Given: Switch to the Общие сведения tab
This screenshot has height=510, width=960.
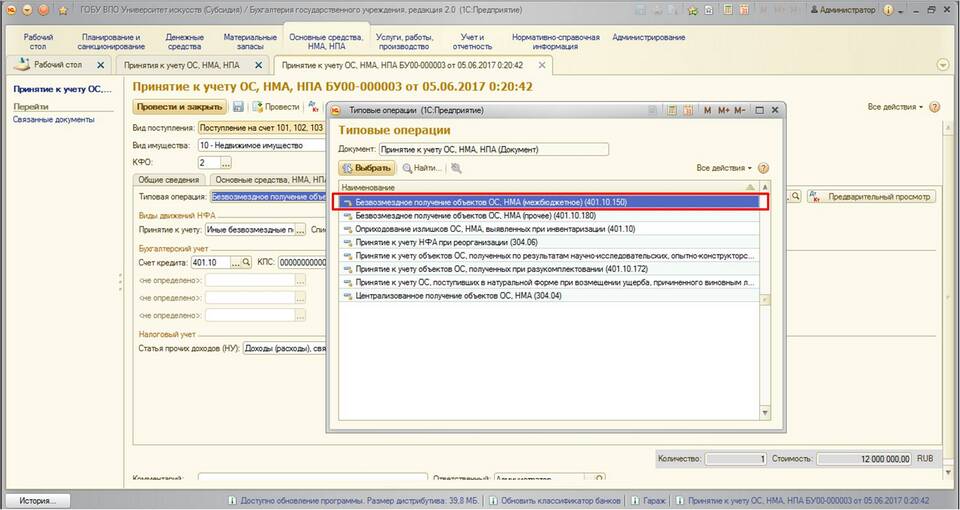Looking at the screenshot, I should 168,180.
